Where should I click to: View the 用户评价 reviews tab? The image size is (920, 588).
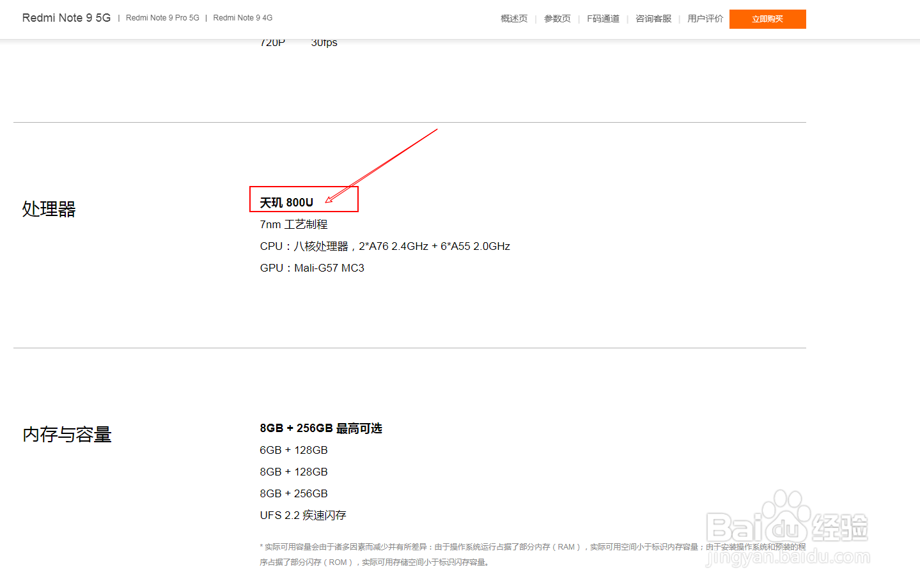point(705,19)
